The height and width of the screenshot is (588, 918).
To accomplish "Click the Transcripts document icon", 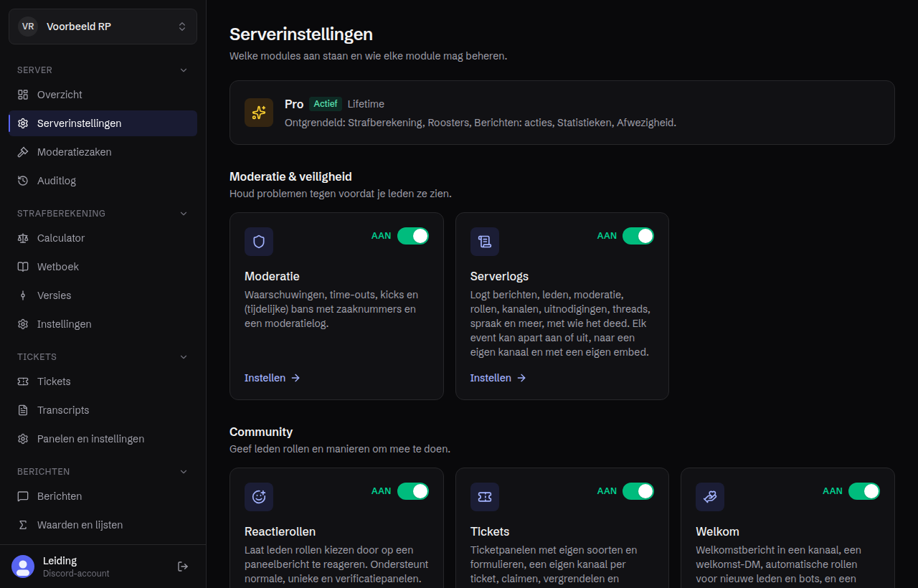I will click(23, 410).
